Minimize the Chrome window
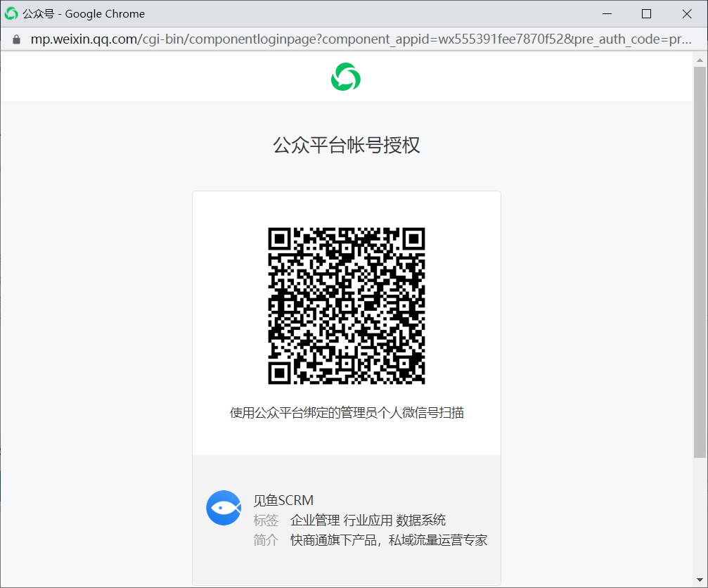 pos(607,14)
